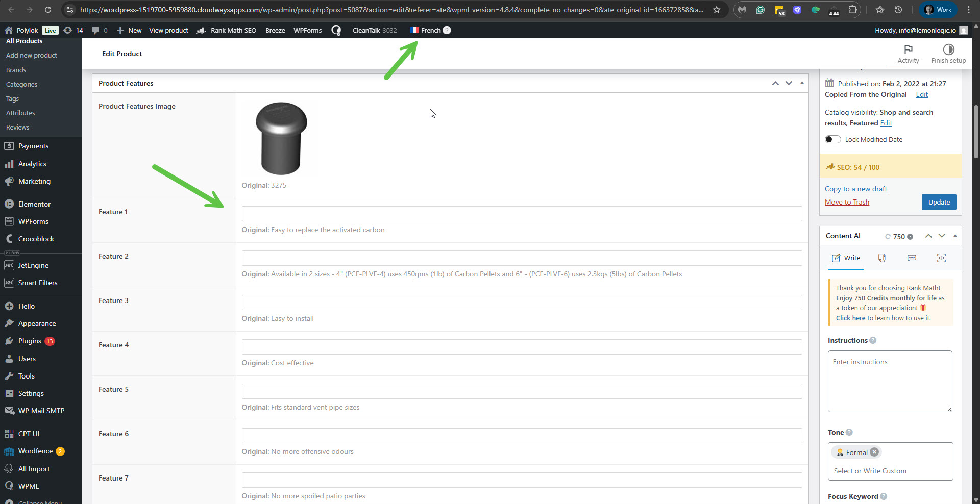Viewport: 980px width, 504px height.
Task: Open WP Mail SMTP sidebar menu
Action: [41, 411]
